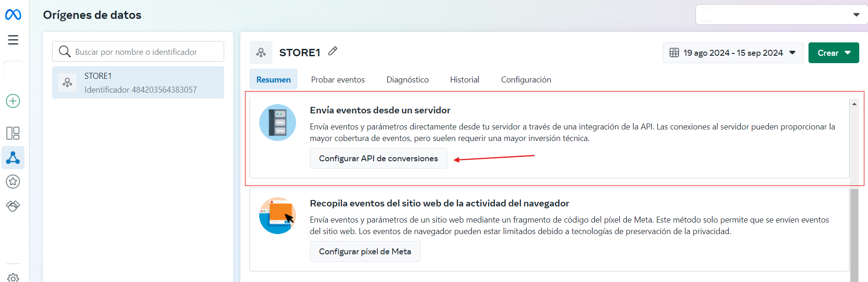Click the green plus add icon

pyautogui.click(x=13, y=101)
